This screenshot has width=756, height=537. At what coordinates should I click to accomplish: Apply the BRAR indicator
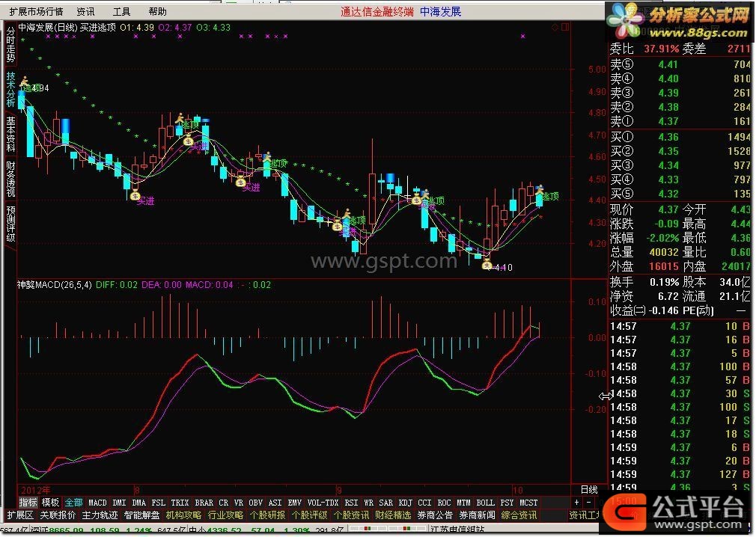pos(204,503)
